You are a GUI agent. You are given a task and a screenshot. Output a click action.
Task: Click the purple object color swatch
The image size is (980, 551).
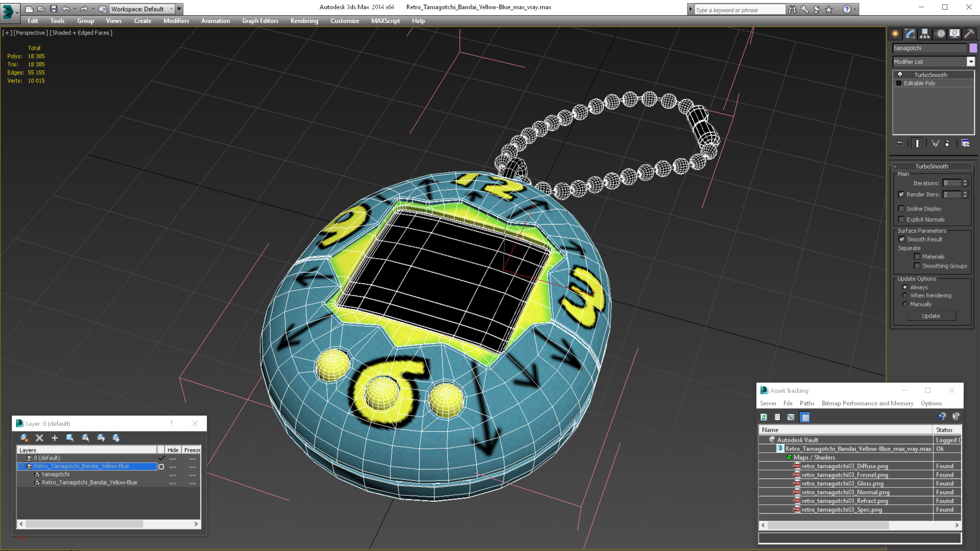pyautogui.click(x=973, y=48)
